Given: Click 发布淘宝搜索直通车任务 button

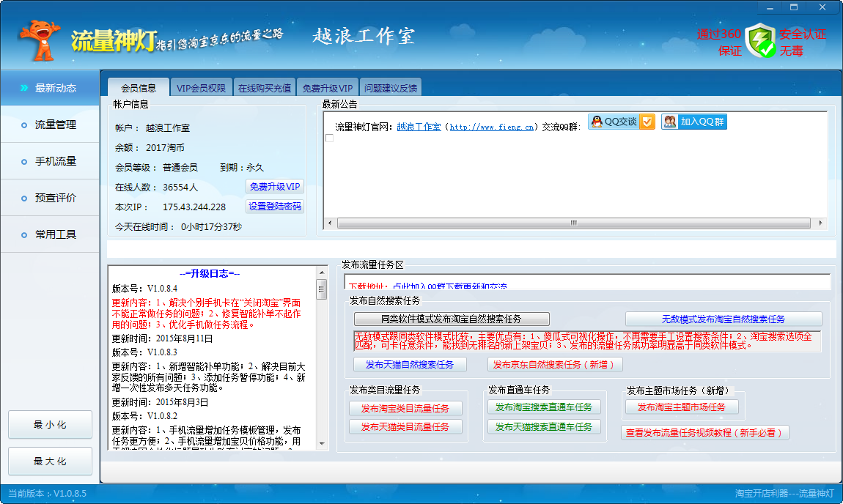Looking at the screenshot, I should [543, 407].
